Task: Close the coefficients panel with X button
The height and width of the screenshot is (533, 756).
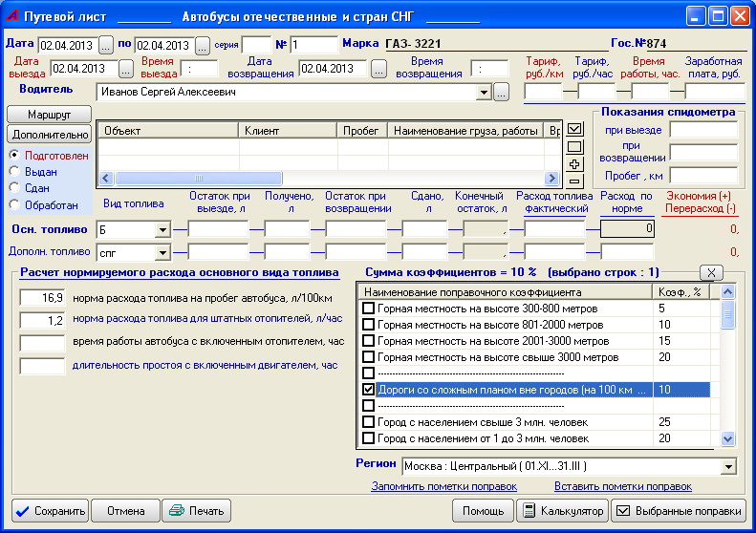Action: 710,272
